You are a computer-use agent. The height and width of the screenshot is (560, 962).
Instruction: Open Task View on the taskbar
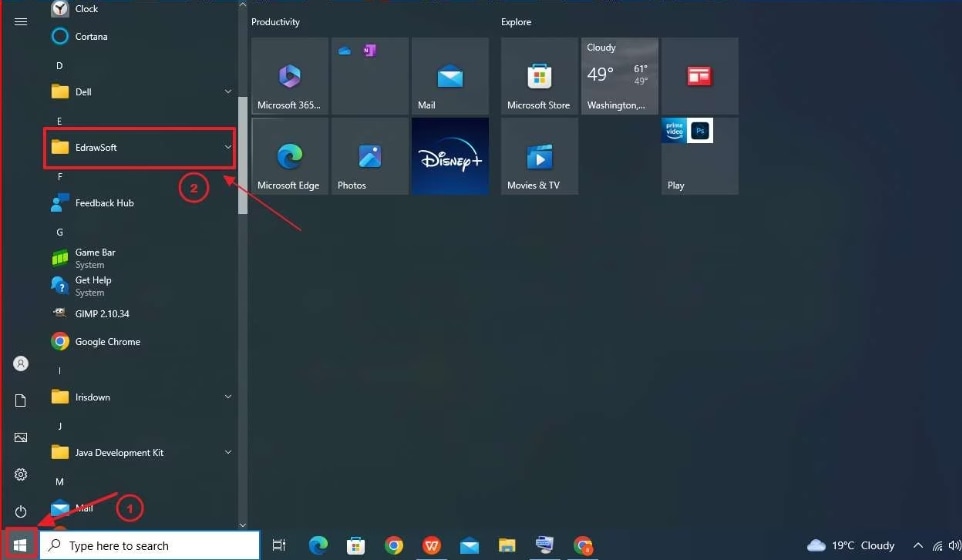[x=279, y=545]
